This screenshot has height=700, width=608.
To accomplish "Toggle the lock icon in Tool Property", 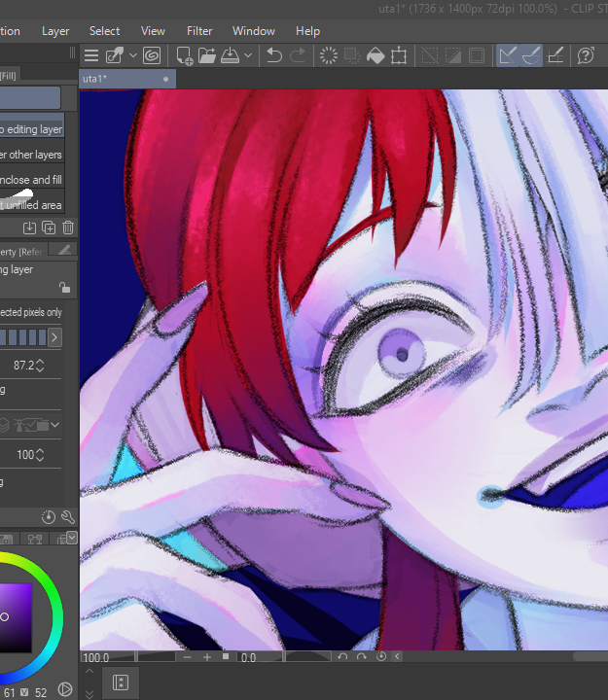I will click(65, 288).
